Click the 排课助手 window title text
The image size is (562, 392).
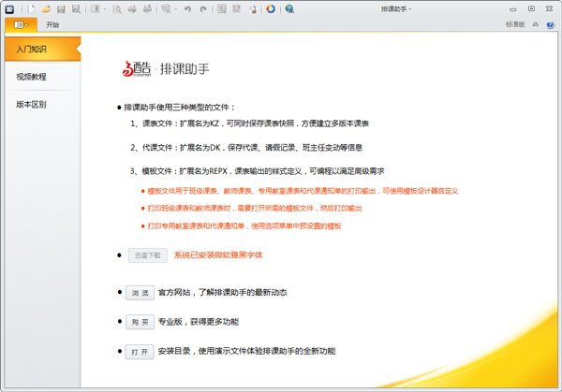pyautogui.click(x=395, y=9)
